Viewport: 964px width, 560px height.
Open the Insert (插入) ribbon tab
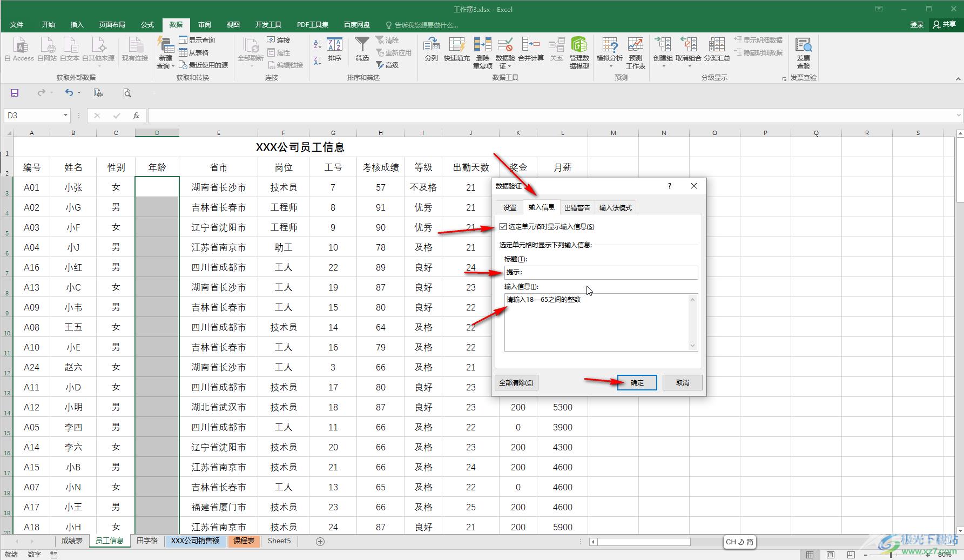coord(77,24)
